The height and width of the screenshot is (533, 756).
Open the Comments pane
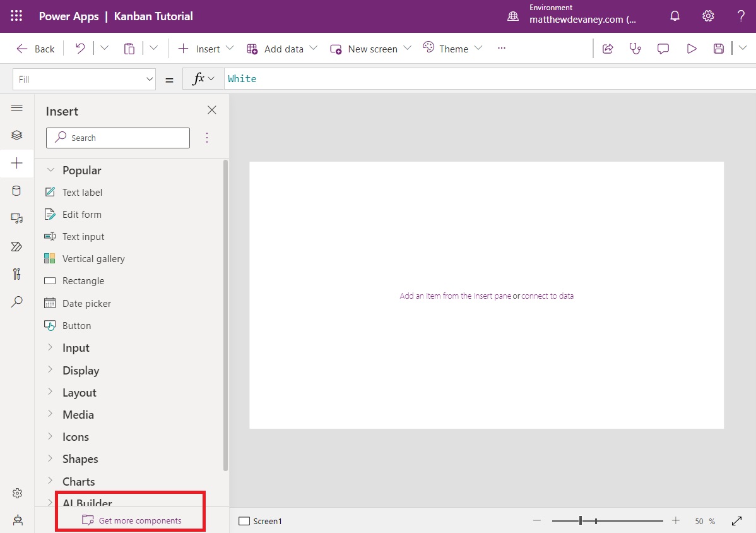pos(663,48)
